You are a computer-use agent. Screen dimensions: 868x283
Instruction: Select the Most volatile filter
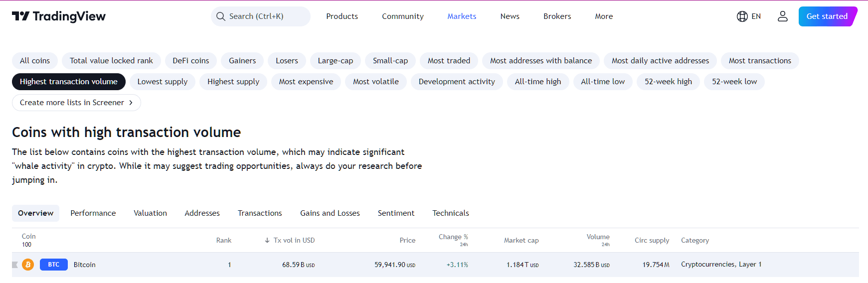tap(376, 82)
